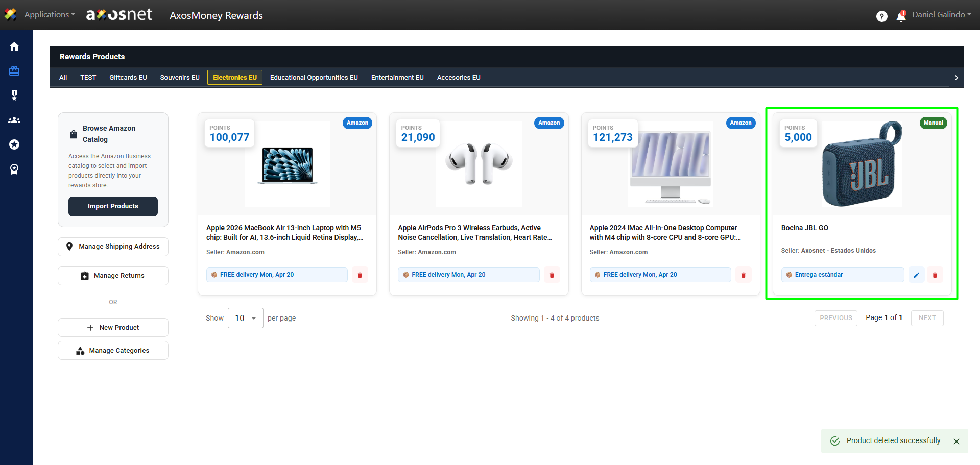Switch to the Giftcards EU tab
Screen dimensions: 980x465
tap(128, 78)
